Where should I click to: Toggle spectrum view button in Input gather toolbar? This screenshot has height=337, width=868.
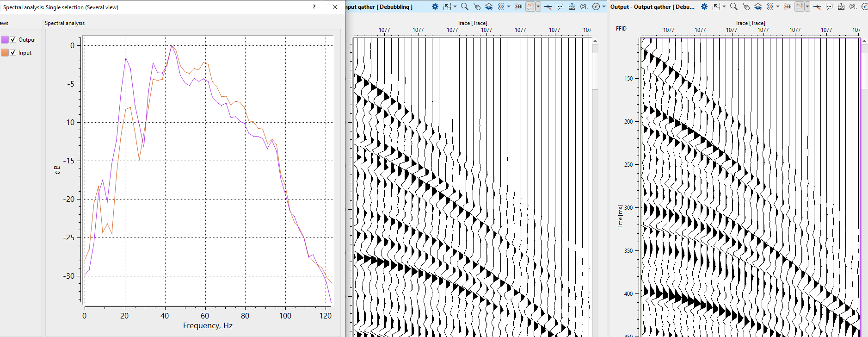530,6
